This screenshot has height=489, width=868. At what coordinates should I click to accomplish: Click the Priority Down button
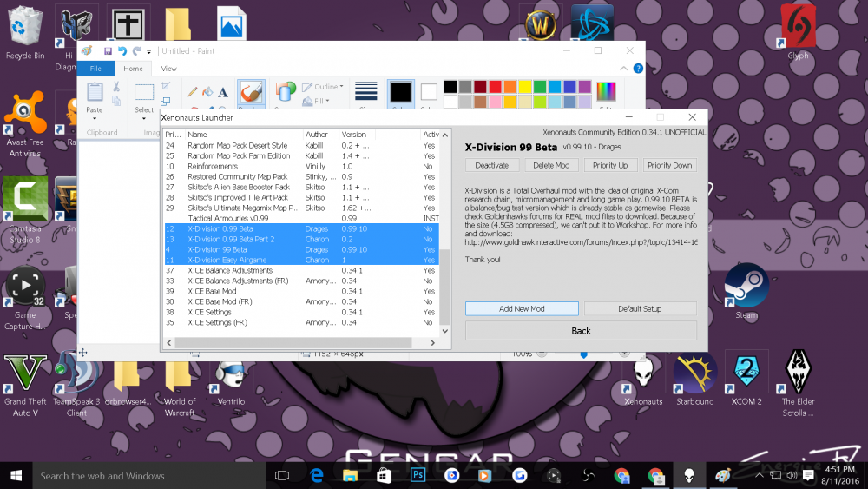669,165
